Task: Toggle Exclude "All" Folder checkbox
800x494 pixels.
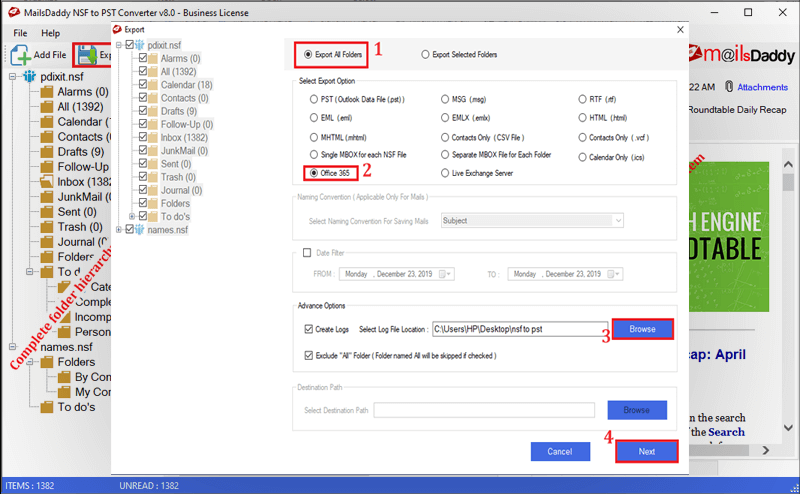Action: pyautogui.click(x=309, y=355)
